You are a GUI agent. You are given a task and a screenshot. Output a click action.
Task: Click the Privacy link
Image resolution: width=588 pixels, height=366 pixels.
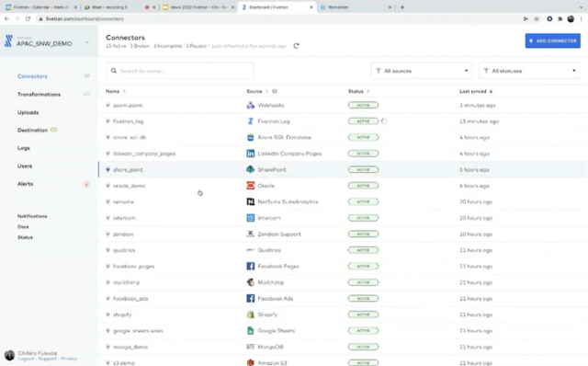pyautogui.click(x=69, y=359)
